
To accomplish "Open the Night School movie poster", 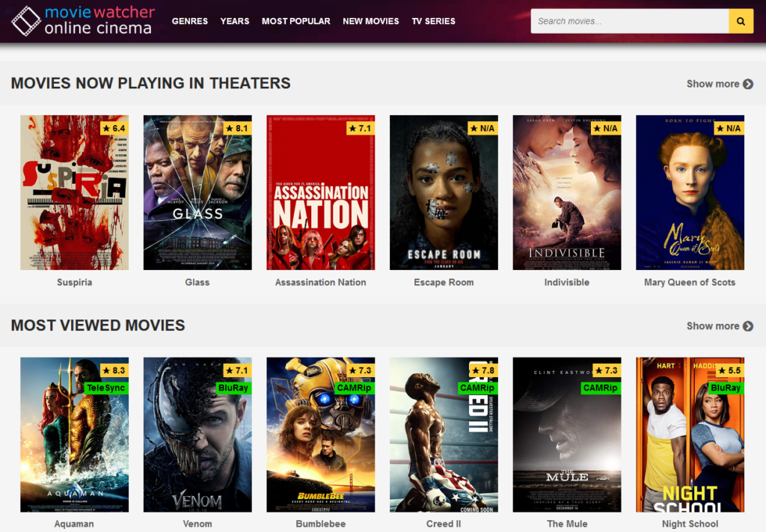I will [x=690, y=435].
